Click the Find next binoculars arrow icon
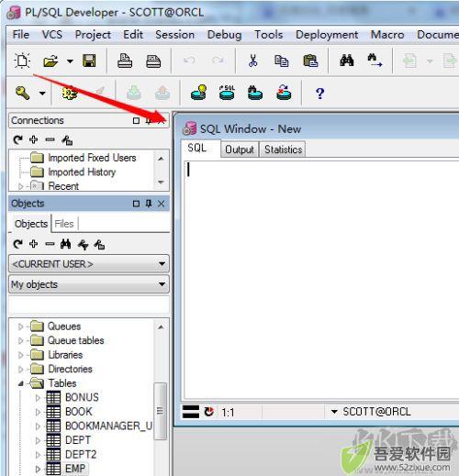 (375, 61)
